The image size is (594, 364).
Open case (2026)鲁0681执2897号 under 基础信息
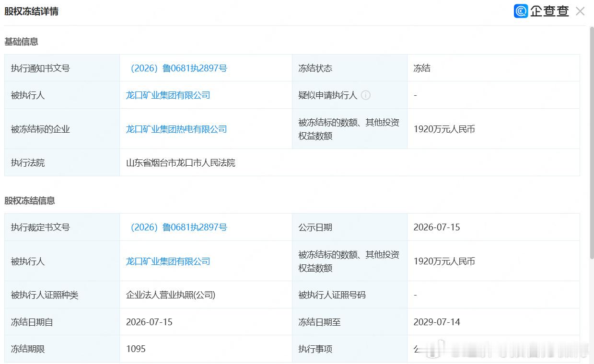point(177,68)
